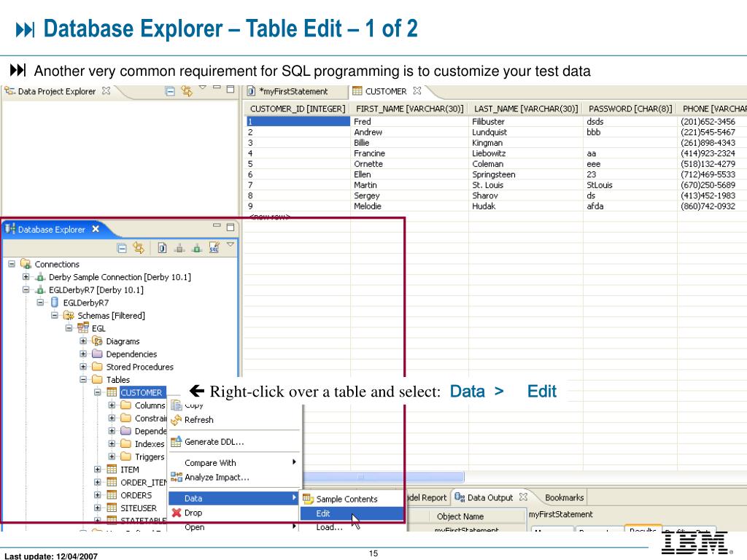
Task: Click the CUSTOMER_ID [INTEGER] column header
Action: pos(298,109)
